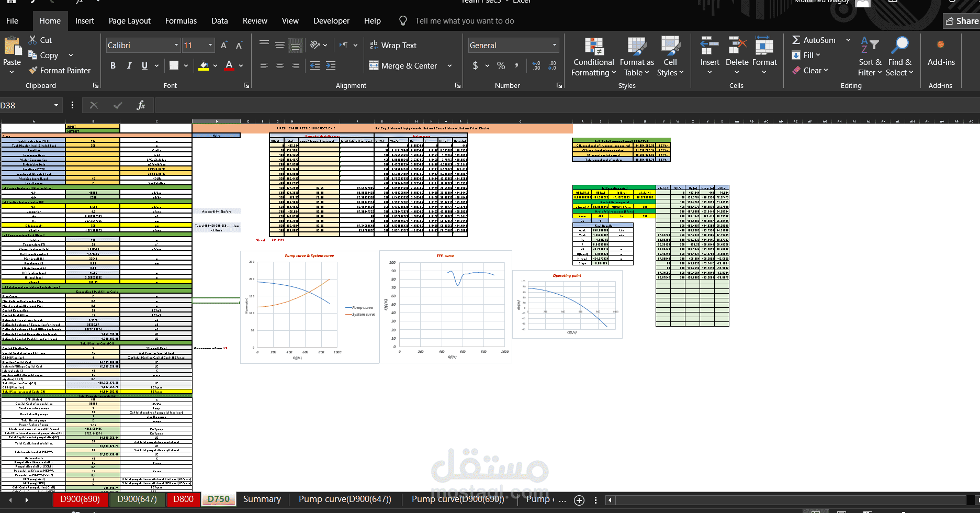
Task: Click the Paste clipboard icon
Action: pyautogui.click(x=12, y=46)
